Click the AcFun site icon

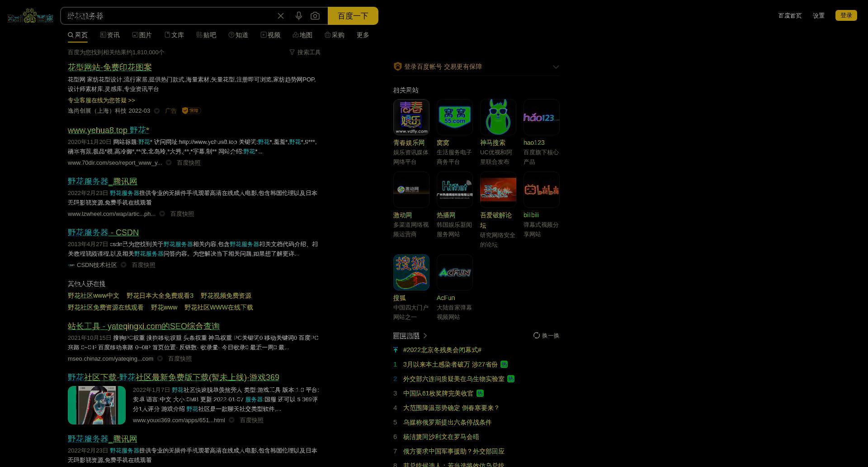pos(455,272)
